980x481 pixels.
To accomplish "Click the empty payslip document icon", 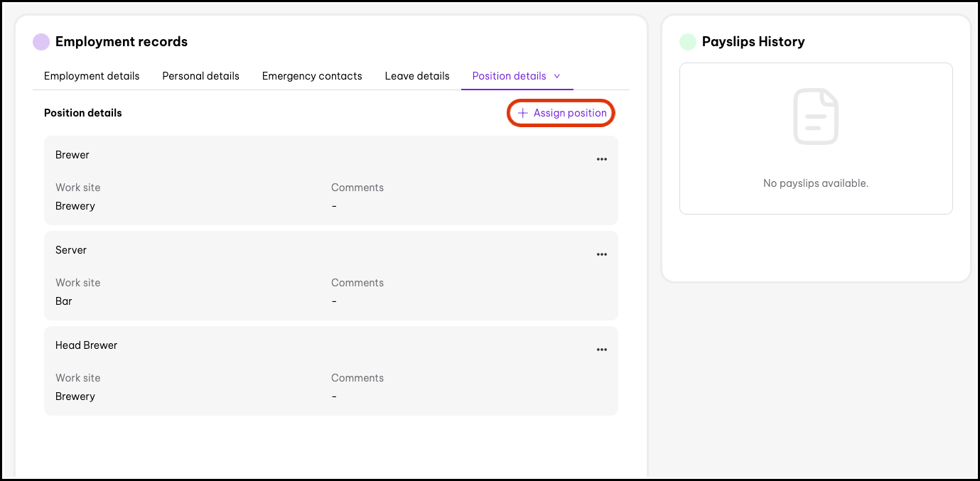I will pyautogui.click(x=816, y=117).
